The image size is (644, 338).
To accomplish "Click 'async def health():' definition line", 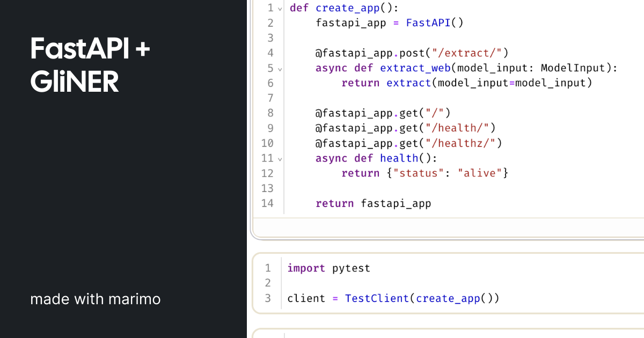I will click(x=377, y=158).
